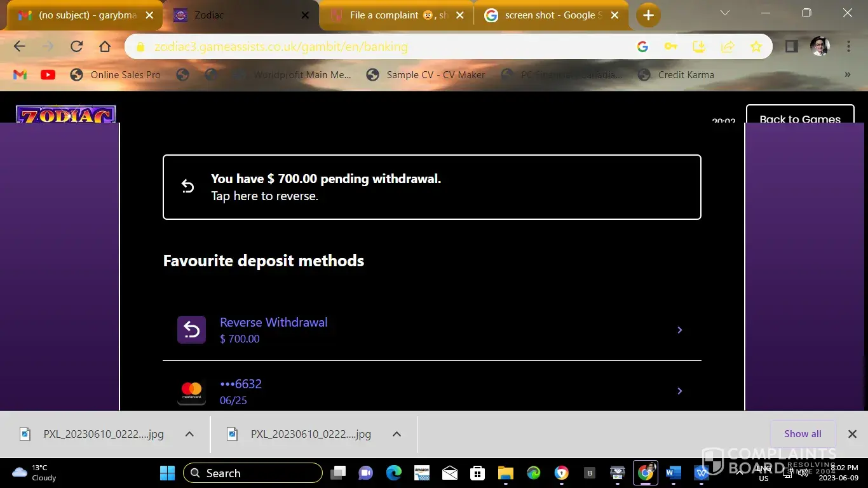Image resolution: width=868 pixels, height=488 pixels.
Task: Open a new Chrome tab
Action: (x=648, y=15)
